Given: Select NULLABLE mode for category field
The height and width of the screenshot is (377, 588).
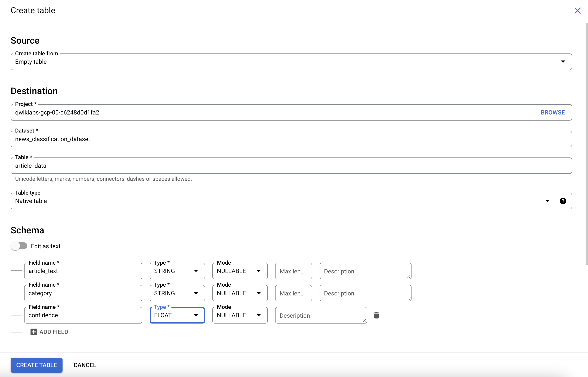Looking at the screenshot, I should (x=239, y=293).
